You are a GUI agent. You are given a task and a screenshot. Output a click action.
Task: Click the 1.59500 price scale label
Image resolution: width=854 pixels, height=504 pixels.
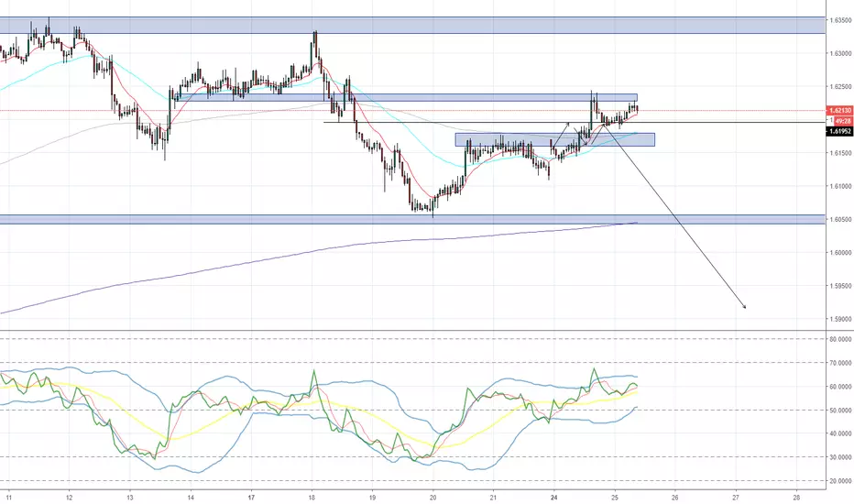(x=840, y=286)
